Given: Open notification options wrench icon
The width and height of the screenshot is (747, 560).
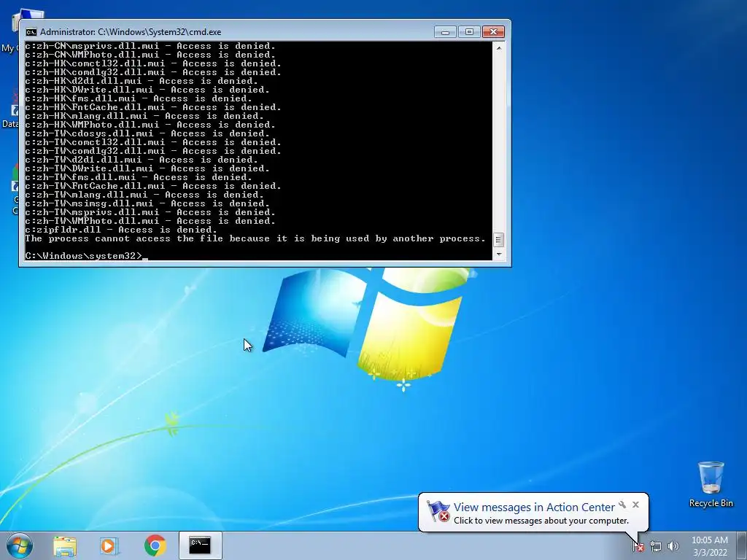Looking at the screenshot, I should [x=622, y=505].
